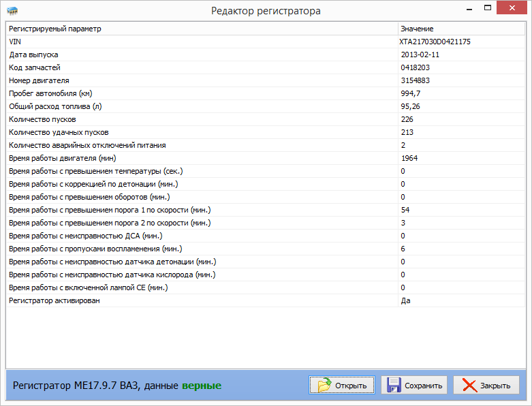Click Регистратор активирован value Да
Viewport: 532px width, 406px height.
(405, 300)
